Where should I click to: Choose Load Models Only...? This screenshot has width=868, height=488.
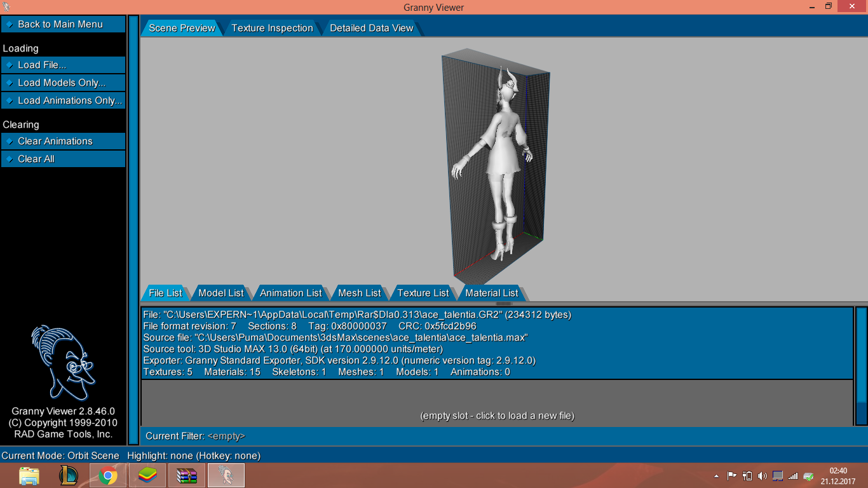(64, 83)
